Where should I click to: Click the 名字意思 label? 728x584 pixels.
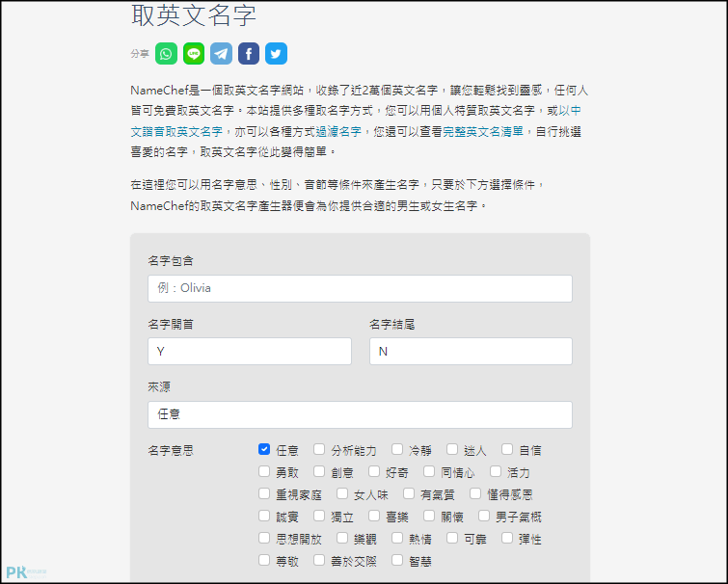click(x=171, y=451)
